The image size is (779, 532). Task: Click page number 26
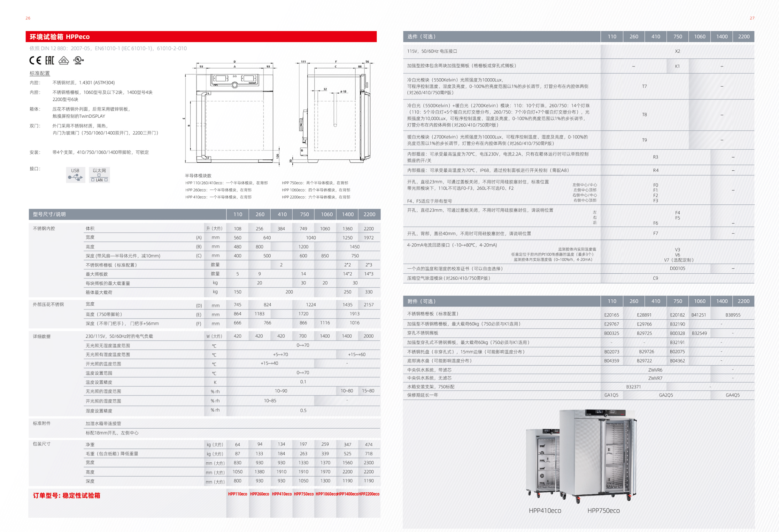pyautogui.click(x=28, y=18)
